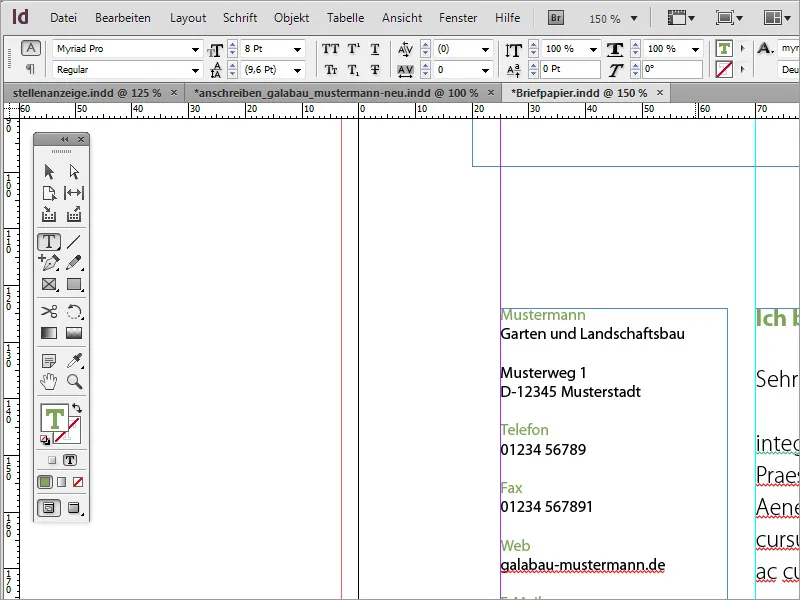The height and width of the screenshot is (600, 800).
Task: Select the Zoom magnifier tool
Action: [74, 382]
